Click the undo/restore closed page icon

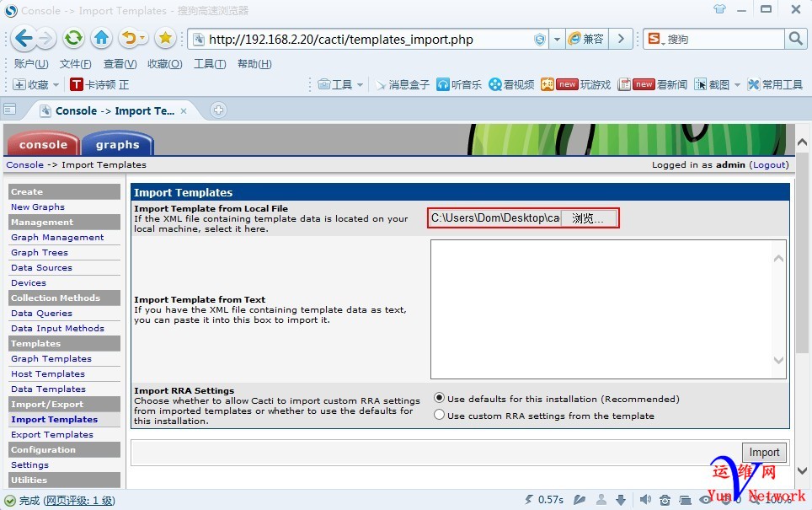coord(130,38)
